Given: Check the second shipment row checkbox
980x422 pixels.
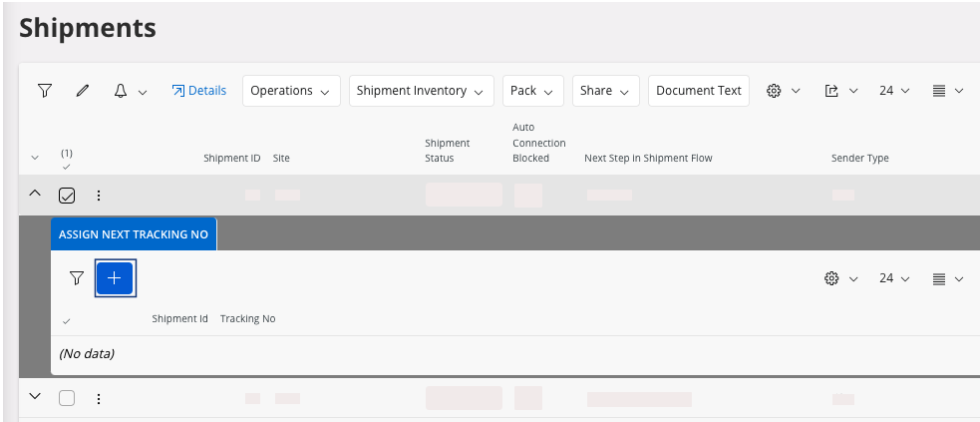Looking at the screenshot, I should click(x=67, y=398).
